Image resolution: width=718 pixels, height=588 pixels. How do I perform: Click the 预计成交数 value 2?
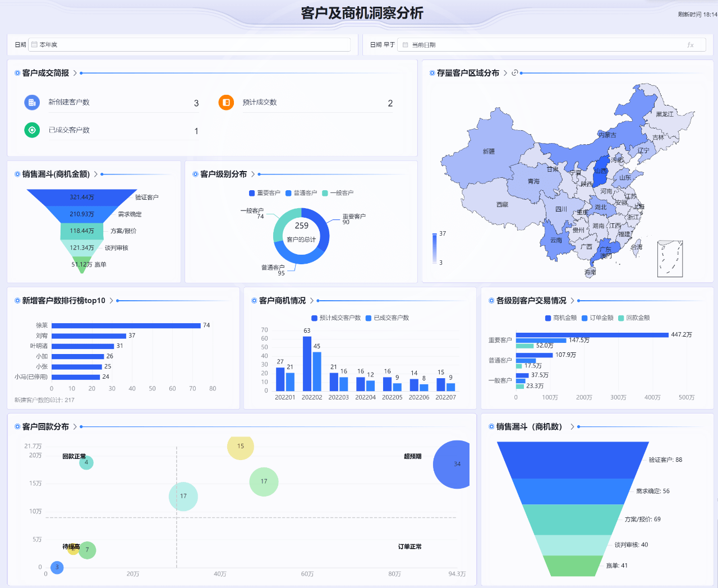[390, 103]
